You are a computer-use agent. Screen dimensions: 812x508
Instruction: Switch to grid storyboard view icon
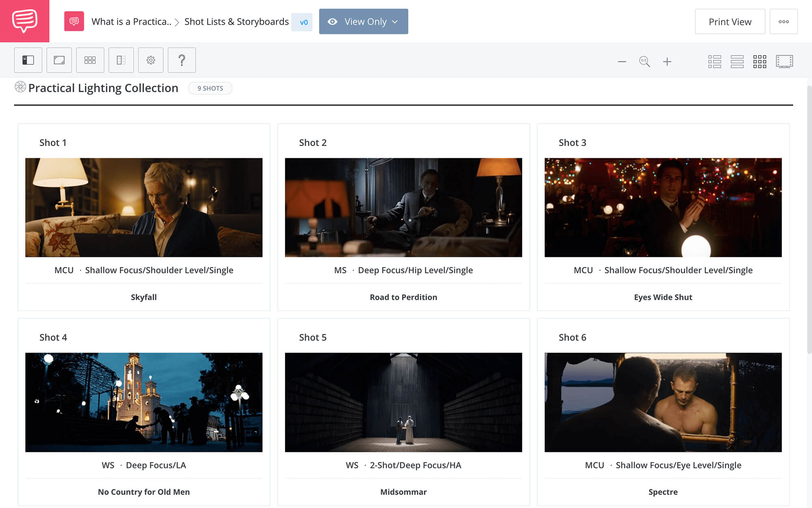tap(760, 62)
